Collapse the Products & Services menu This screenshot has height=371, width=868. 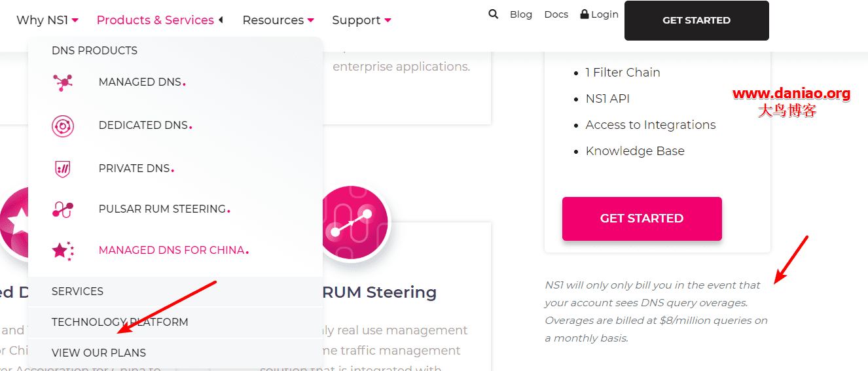(x=160, y=20)
